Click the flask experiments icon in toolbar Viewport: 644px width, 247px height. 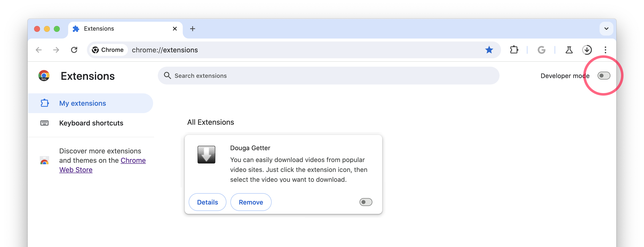(x=569, y=50)
